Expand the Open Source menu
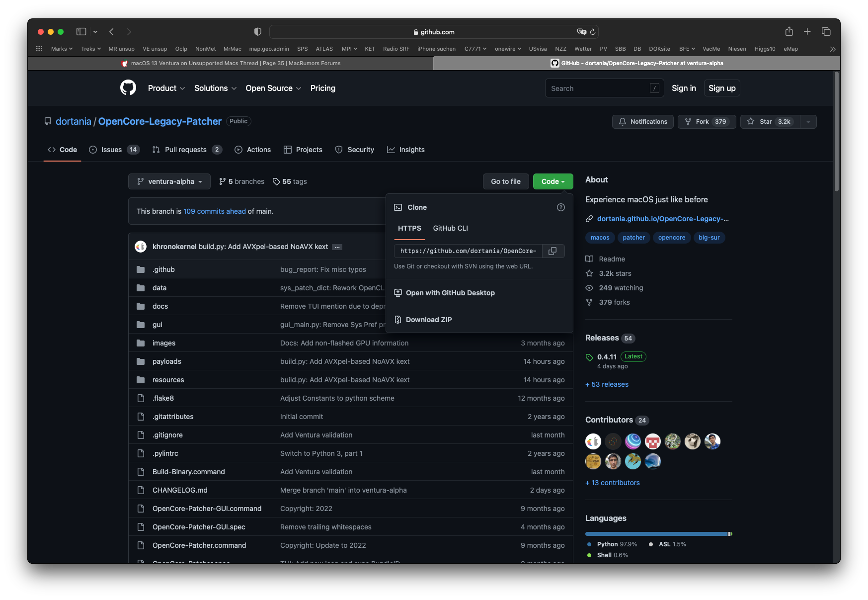The width and height of the screenshot is (868, 600). (273, 88)
